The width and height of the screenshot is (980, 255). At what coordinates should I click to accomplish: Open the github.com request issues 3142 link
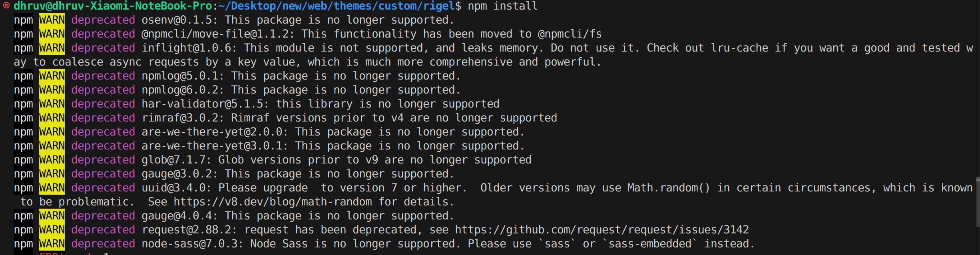coord(602,230)
